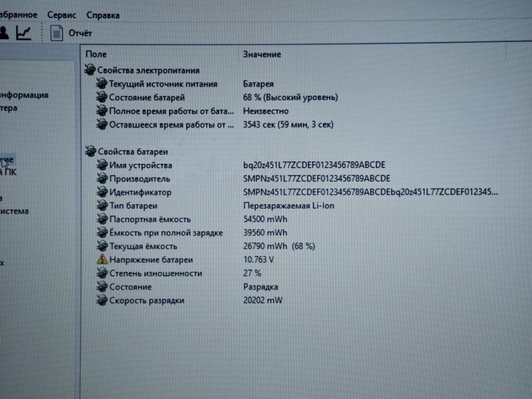This screenshot has width=532, height=399.
Task: Click the 39560 mWh value
Action: pyautogui.click(x=265, y=233)
